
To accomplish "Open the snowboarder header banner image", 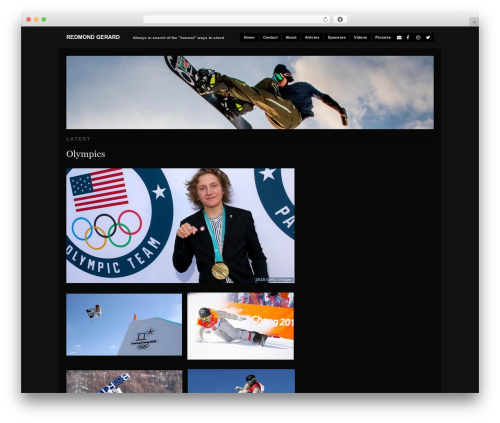I will 250,92.
